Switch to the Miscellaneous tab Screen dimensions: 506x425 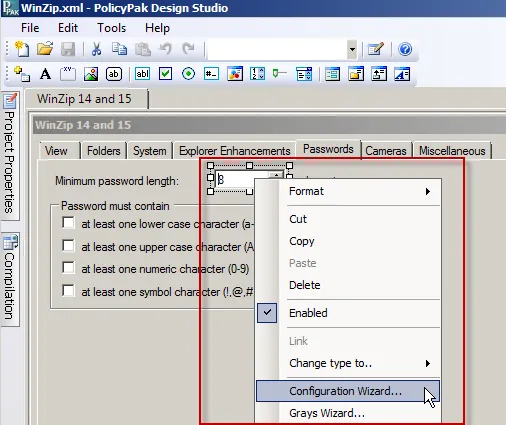[x=452, y=151]
